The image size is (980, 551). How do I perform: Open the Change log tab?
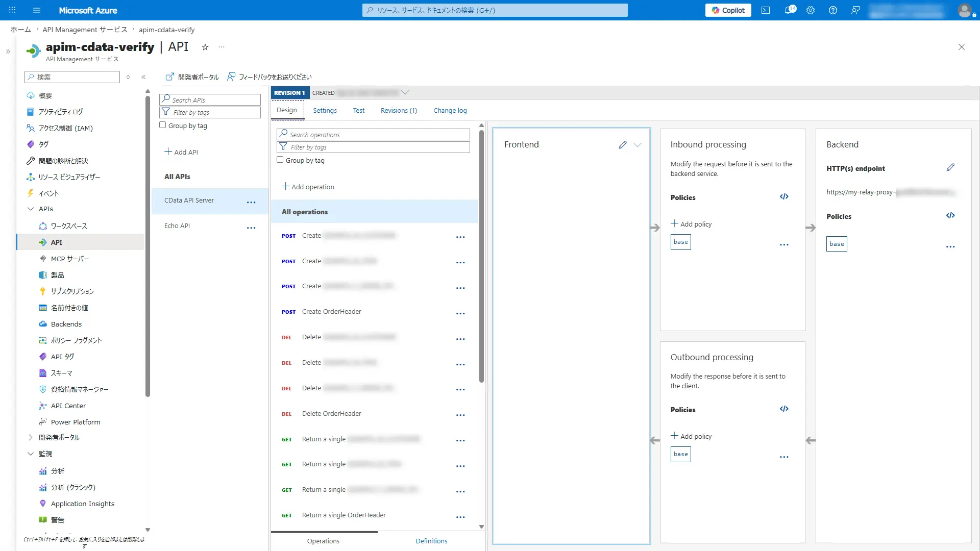450,111
